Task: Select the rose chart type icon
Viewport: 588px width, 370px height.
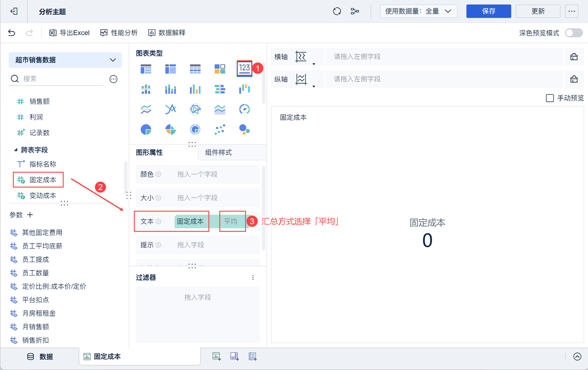Action: point(171,129)
